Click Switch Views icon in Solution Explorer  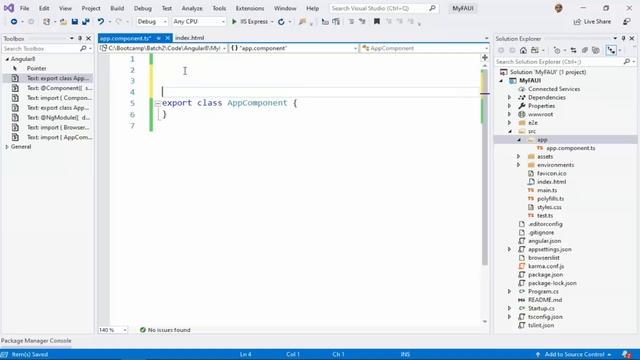(535, 50)
